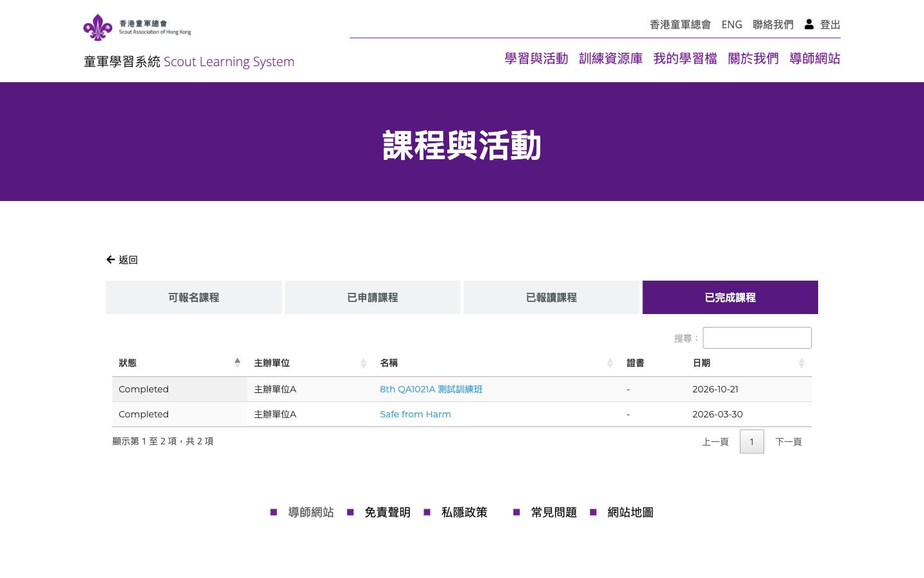Click the 顯示第 1 至 2 項 status text

pyautogui.click(x=163, y=441)
